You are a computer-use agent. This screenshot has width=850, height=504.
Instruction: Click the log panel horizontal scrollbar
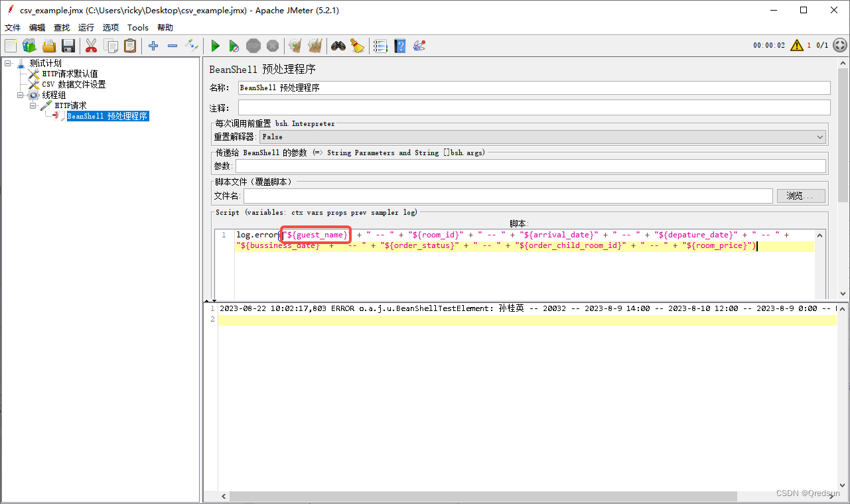coord(483,496)
